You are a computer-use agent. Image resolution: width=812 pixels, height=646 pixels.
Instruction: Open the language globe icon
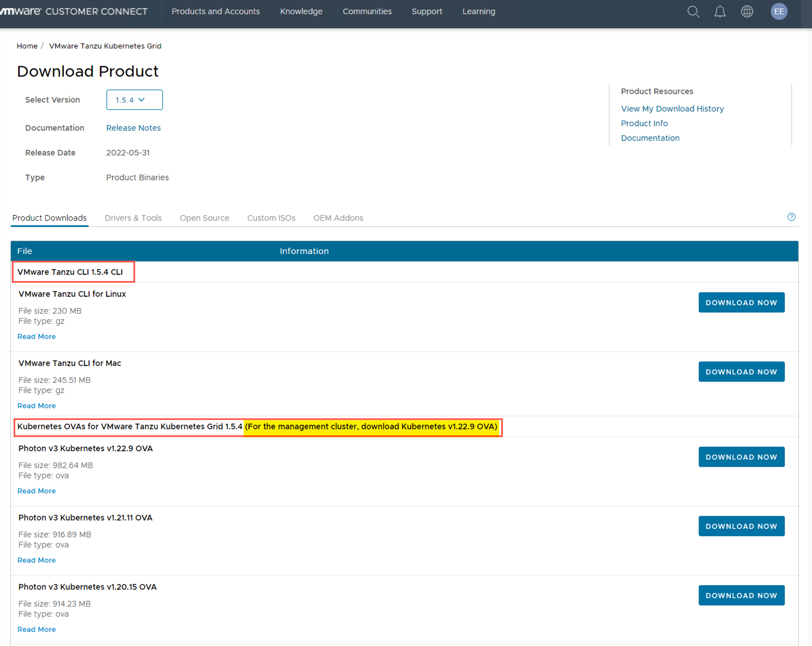747,12
